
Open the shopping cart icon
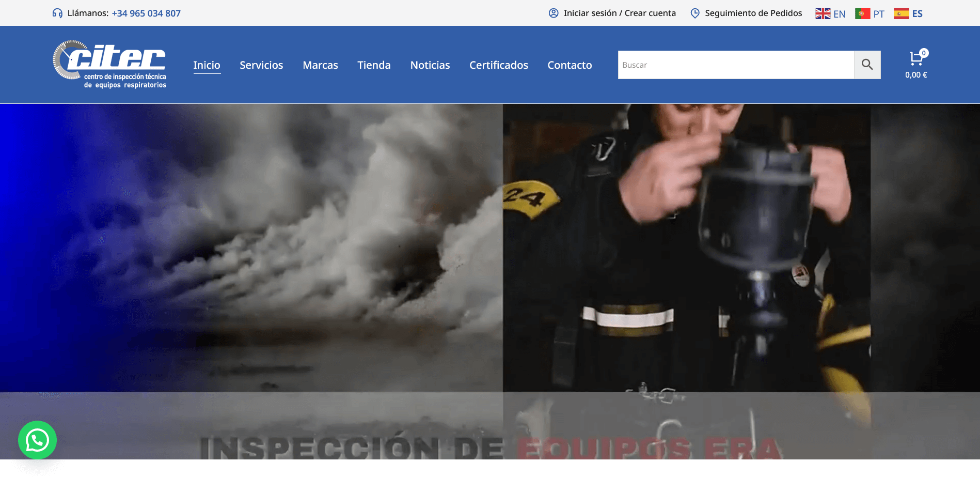pyautogui.click(x=916, y=57)
